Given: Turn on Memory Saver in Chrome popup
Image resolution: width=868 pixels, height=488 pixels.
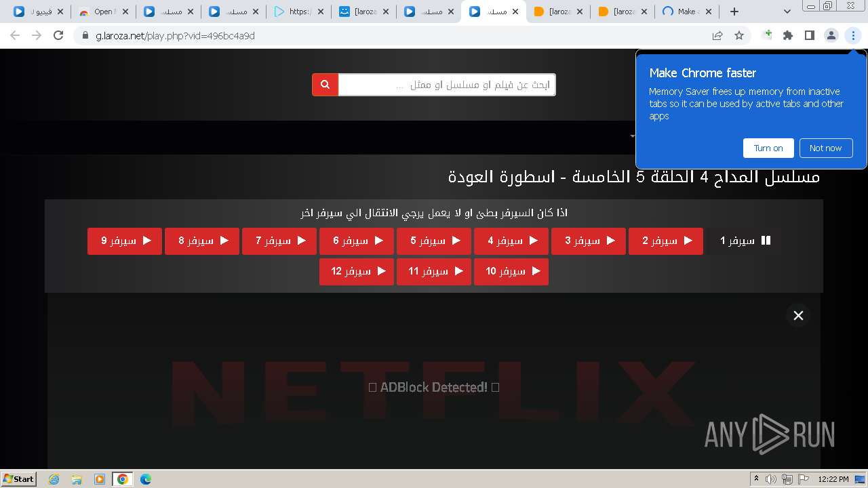Looking at the screenshot, I should (768, 148).
